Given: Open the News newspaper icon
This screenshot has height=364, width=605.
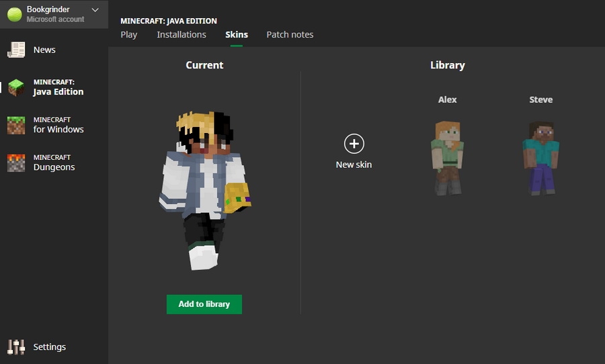Looking at the screenshot, I should [16, 50].
